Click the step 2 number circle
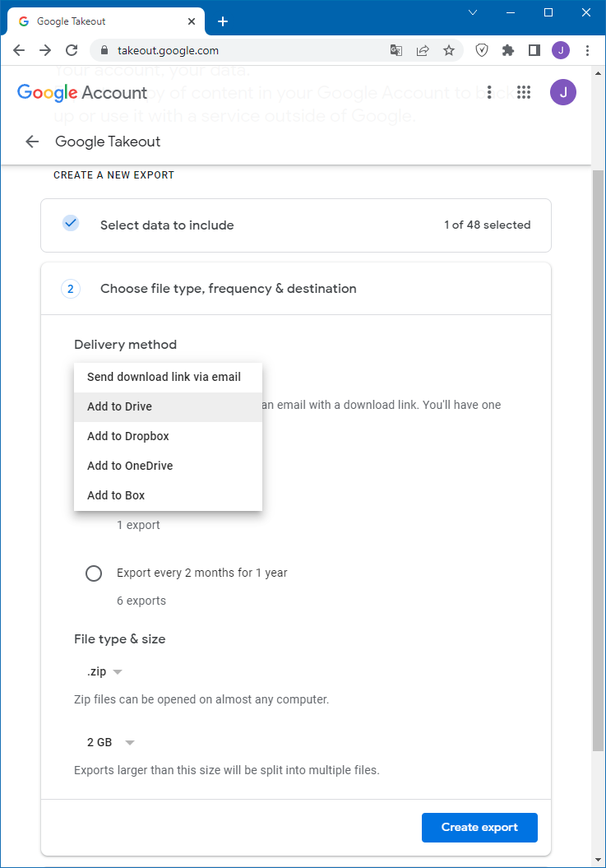The width and height of the screenshot is (606, 868). point(70,289)
